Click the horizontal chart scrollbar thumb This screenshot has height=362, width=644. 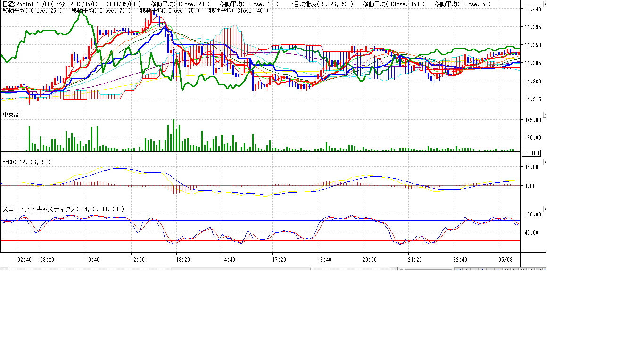click(240, 269)
